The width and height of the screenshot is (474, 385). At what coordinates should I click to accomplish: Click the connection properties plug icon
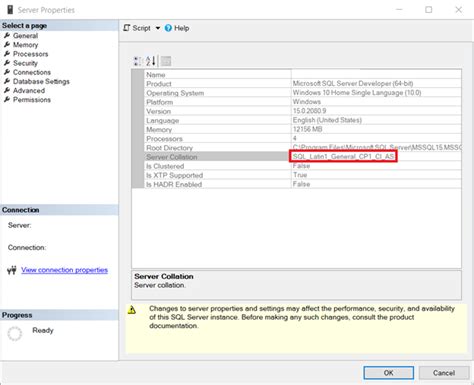pyautogui.click(x=12, y=270)
